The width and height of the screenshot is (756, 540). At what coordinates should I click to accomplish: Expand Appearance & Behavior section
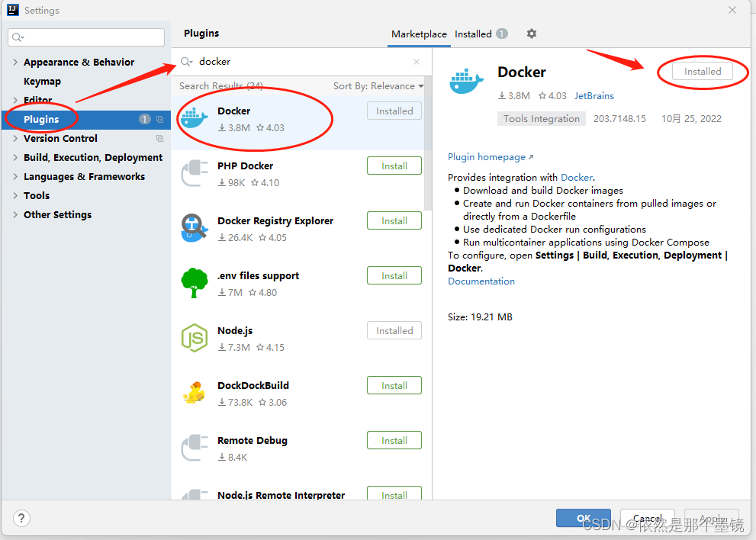click(x=15, y=63)
